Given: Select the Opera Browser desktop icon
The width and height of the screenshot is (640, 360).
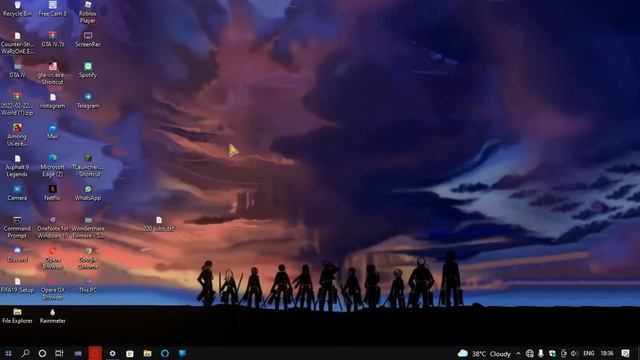Looking at the screenshot, I should click(x=53, y=258).
